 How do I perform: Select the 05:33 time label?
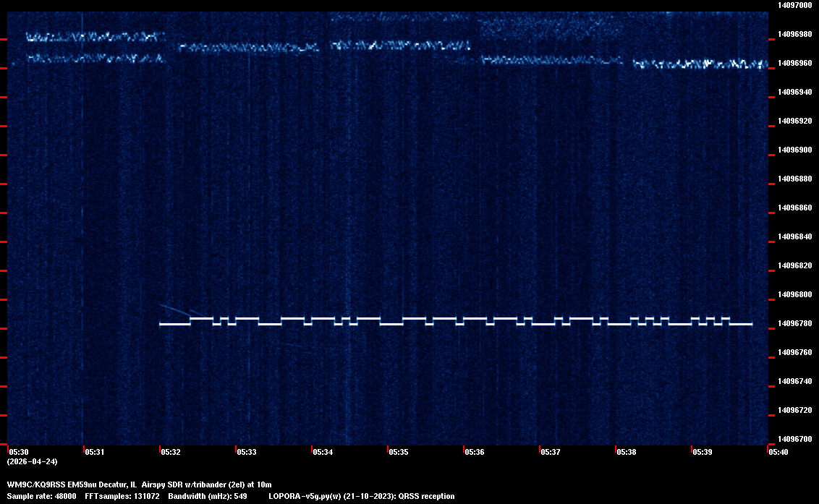click(246, 452)
